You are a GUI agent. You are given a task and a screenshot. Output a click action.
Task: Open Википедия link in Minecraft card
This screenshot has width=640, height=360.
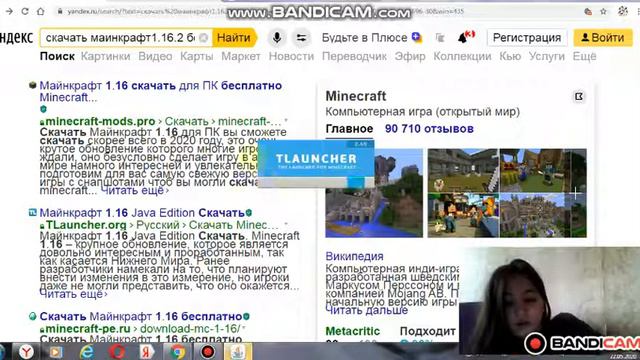354,256
